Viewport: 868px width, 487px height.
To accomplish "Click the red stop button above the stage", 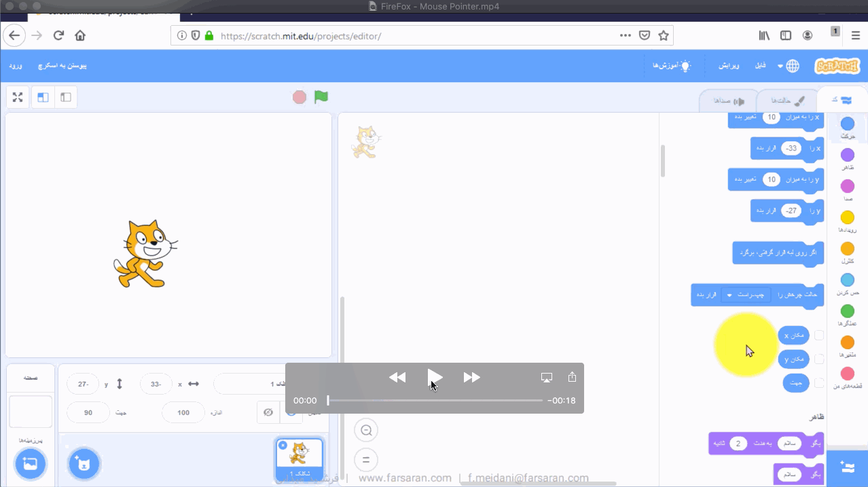I will 300,97.
